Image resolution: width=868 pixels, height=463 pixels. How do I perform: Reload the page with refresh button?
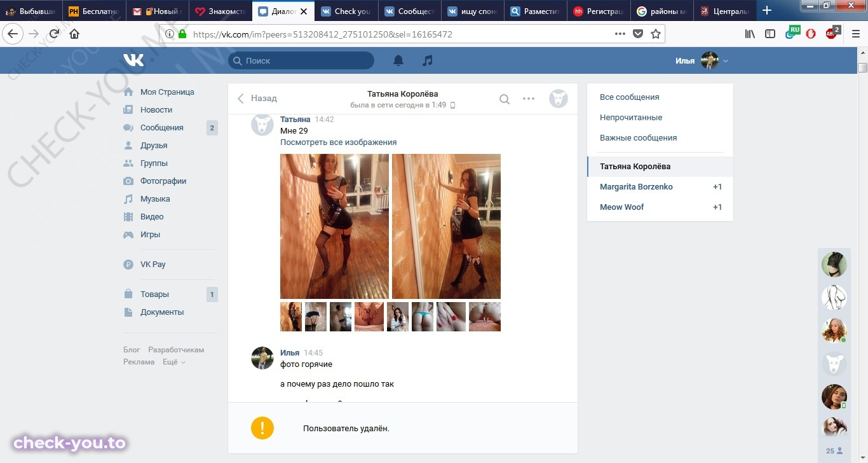coord(55,34)
